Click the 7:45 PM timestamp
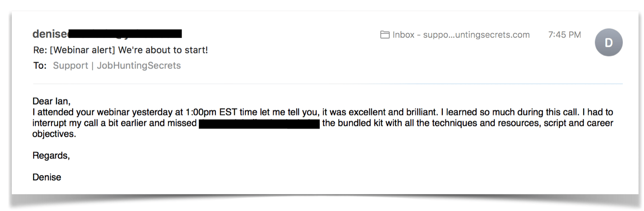Screen dimensions: 644x211 (x=564, y=35)
